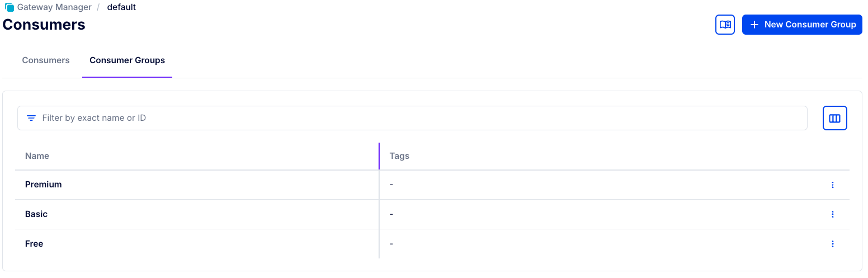
Task: Select the Consumer Groups tab
Action: click(127, 60)
